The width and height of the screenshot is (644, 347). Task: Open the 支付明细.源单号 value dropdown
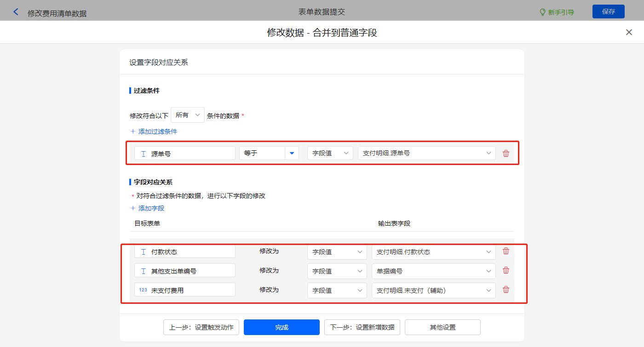[426, 153]
